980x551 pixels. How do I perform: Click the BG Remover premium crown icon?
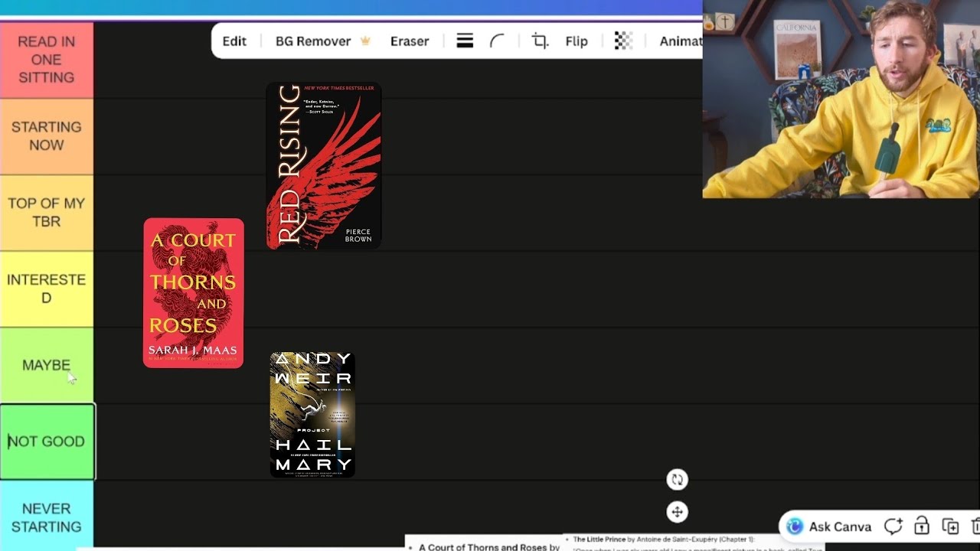pos(365,41)
